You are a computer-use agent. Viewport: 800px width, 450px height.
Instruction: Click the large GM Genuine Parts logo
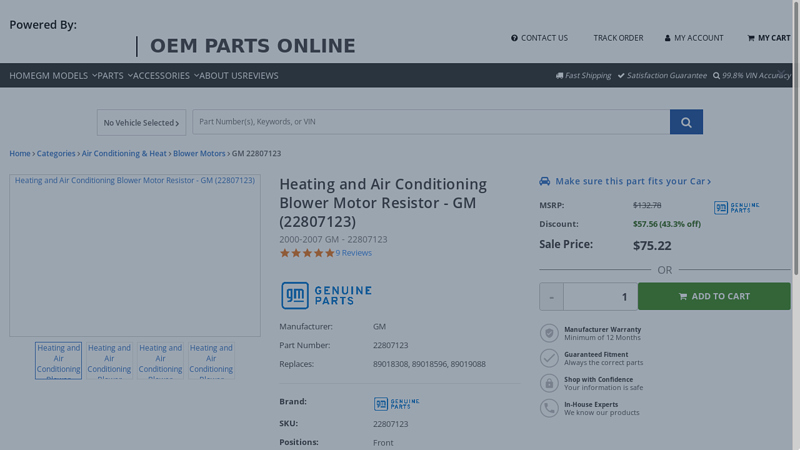click(x=326, y=295)
